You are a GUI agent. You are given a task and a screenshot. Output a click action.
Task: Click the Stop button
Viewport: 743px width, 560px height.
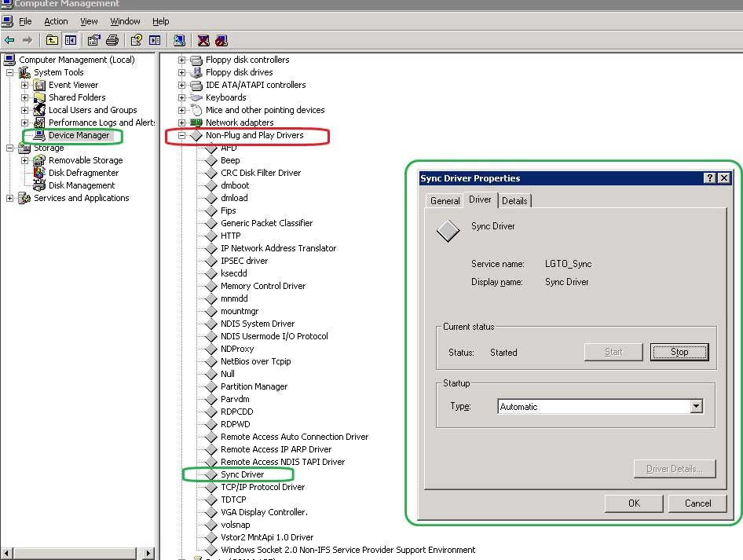point(679,352)
